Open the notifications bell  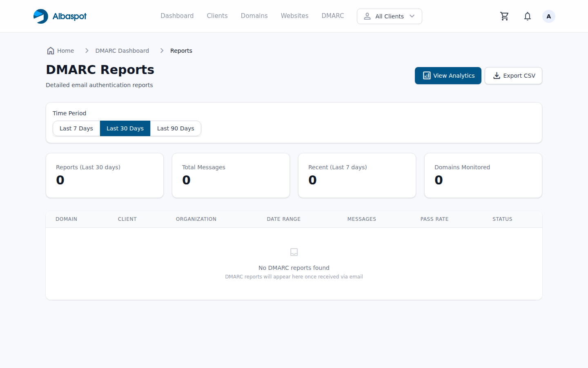(x=527, y=16)
